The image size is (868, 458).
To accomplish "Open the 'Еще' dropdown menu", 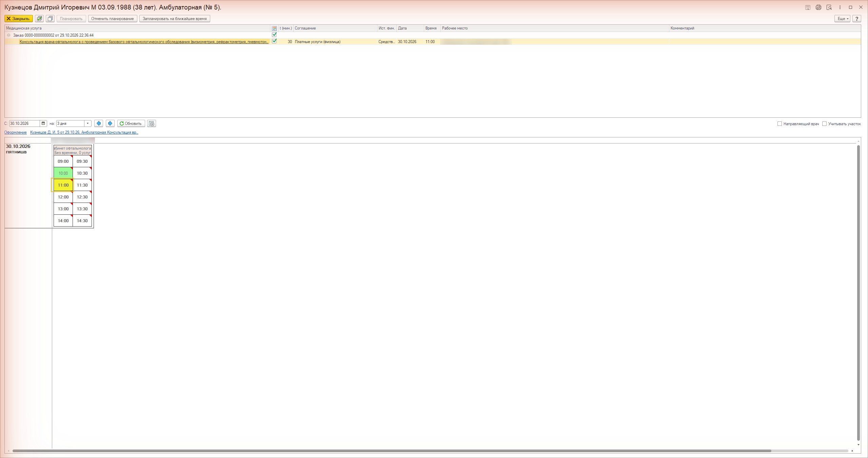I will 842,19.
